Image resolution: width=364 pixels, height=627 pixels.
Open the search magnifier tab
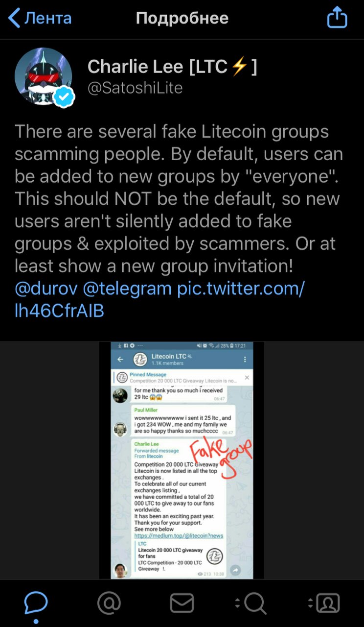tap(250, 603)
